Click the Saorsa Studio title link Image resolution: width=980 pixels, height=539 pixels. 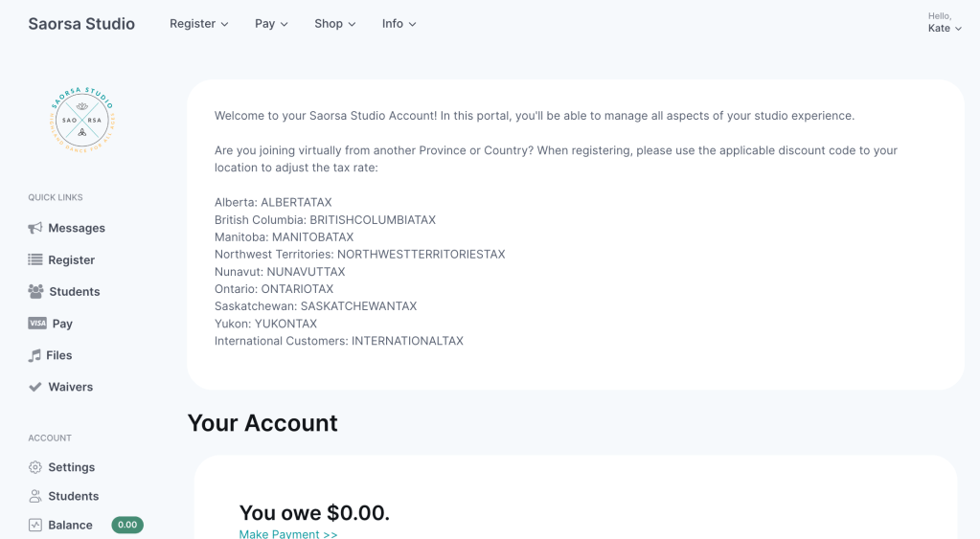pos(81,24)
